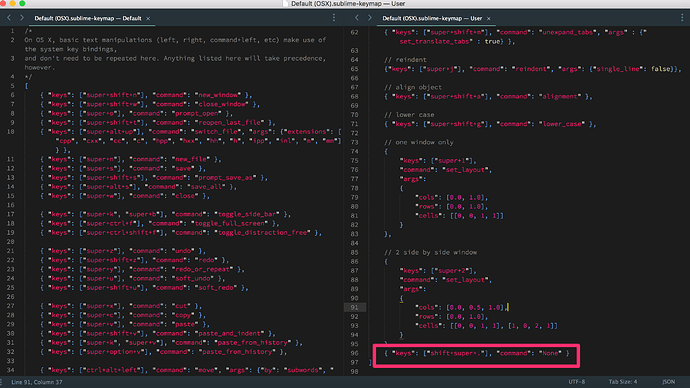
Task: Go back using left pane's back arrow
Action: pos(9,18)
